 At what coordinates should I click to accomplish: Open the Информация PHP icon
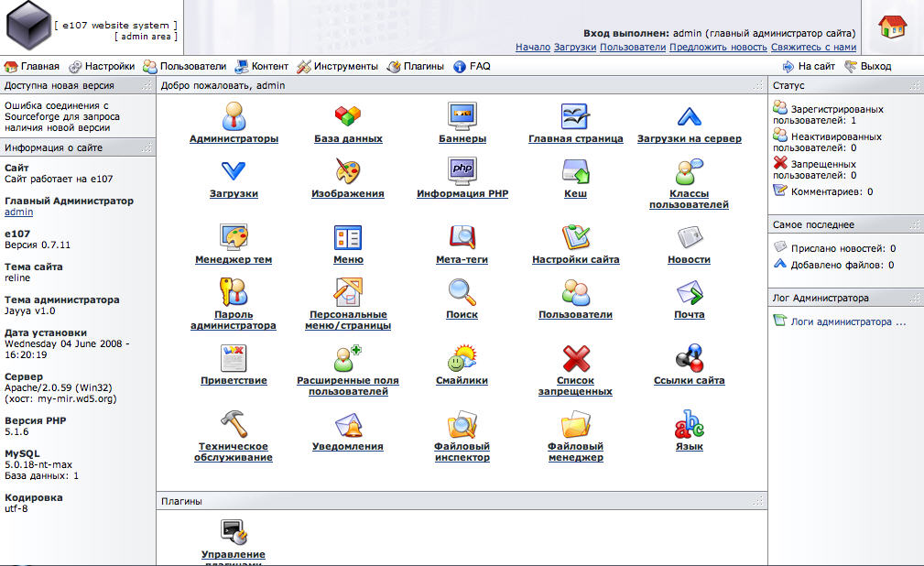pyautogui.click(x=462, y=171)
